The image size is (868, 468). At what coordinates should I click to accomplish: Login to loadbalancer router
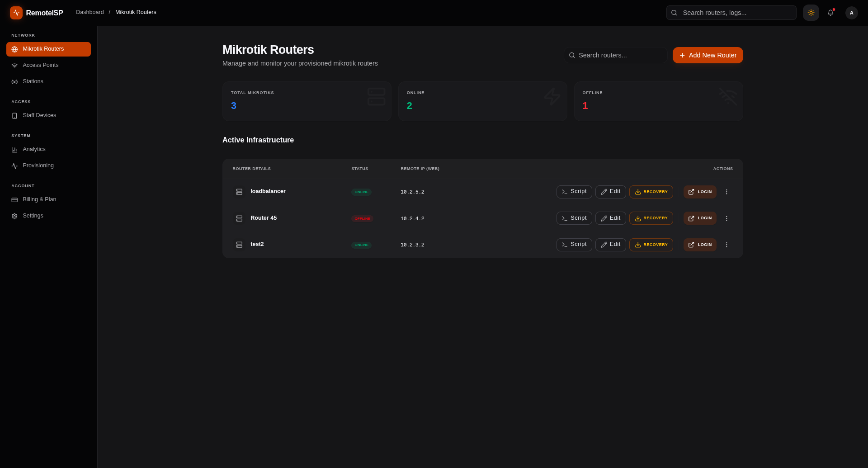[700, 192]
